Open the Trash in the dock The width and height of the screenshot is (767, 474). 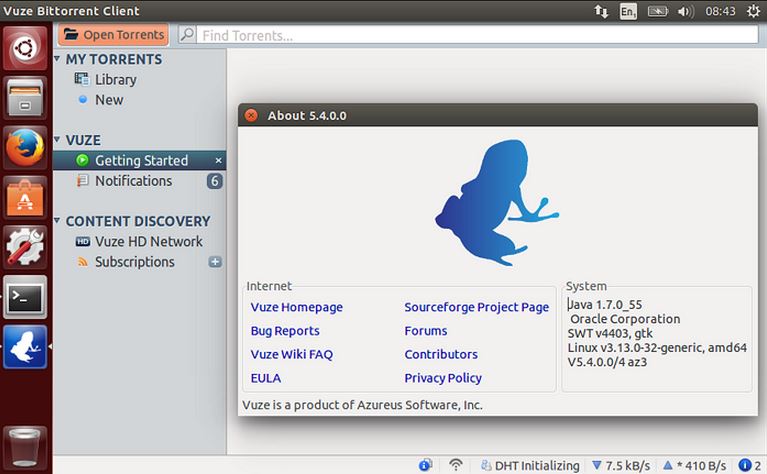click(25, 448)
